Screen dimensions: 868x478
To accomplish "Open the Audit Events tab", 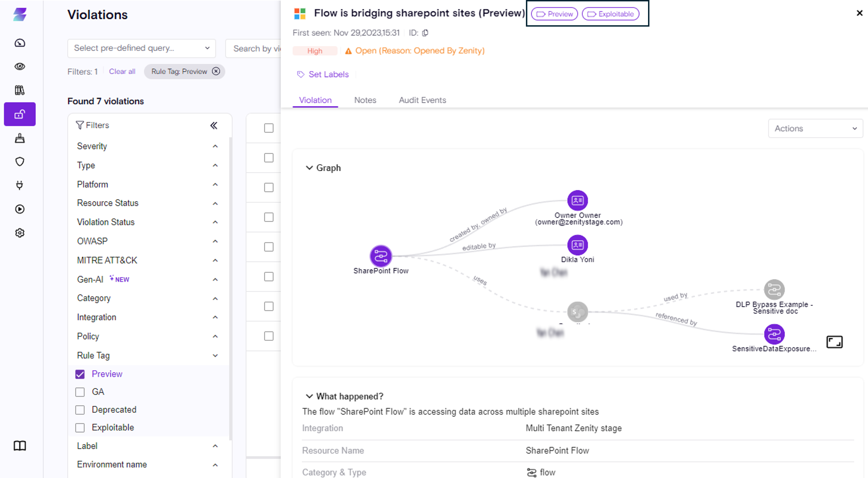I will coord(422,100).
